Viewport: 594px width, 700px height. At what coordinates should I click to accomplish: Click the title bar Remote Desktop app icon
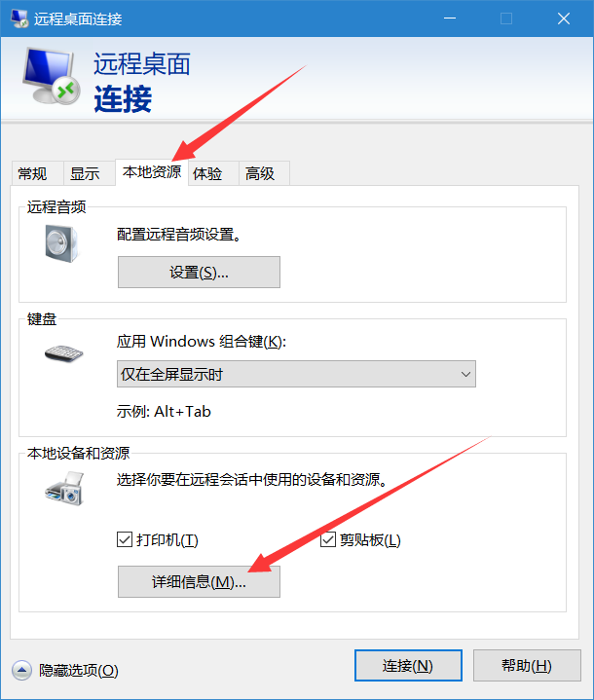[19, 18]
